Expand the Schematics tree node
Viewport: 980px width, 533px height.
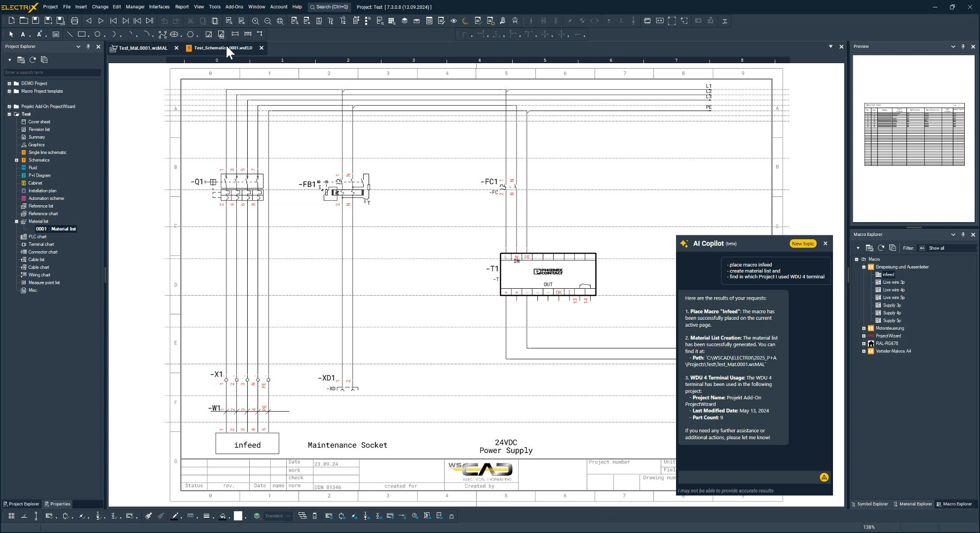point(16,160)
